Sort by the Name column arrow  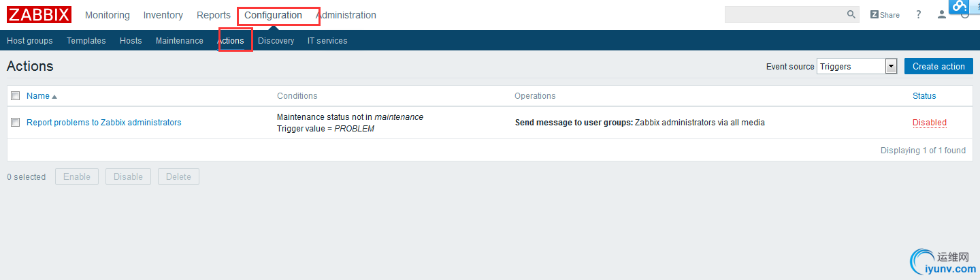tap(54, 97)
